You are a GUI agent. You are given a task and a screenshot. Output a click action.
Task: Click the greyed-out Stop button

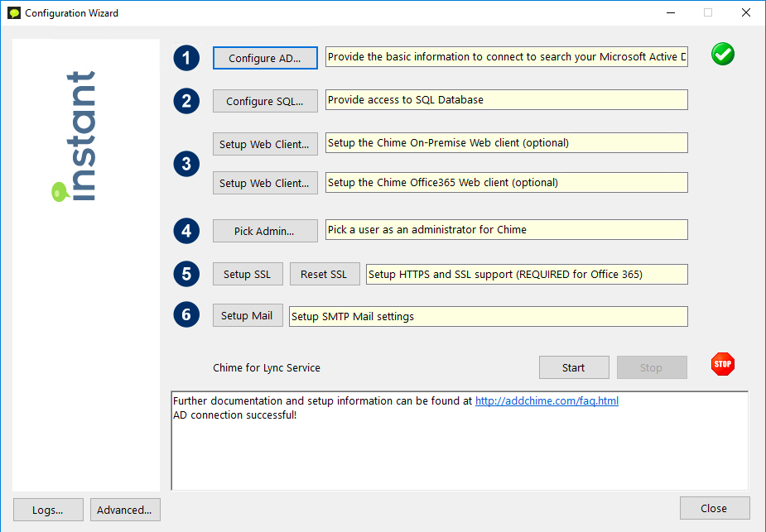point(652,367)
